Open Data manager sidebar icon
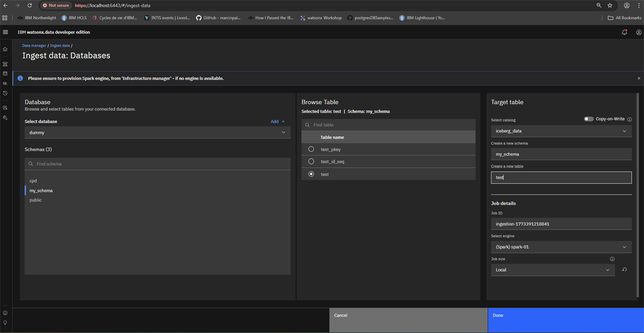This screenshot has height=333, width=644. (x=5, y=74)
